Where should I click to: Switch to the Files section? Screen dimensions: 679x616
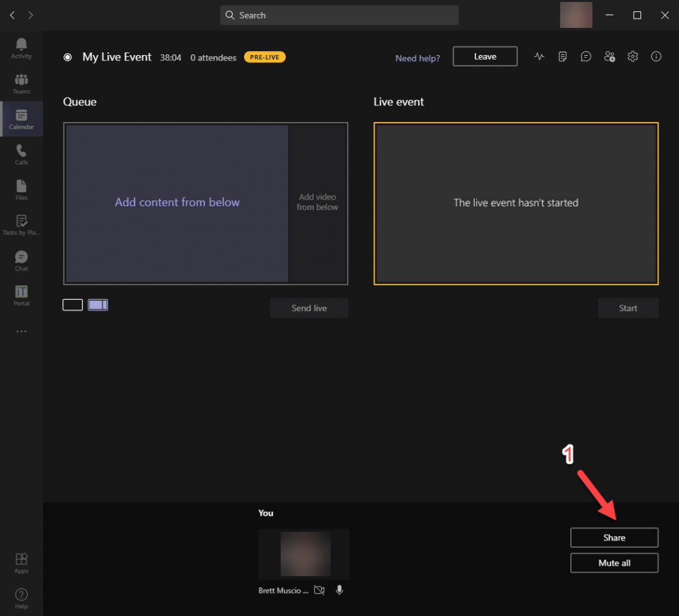21,189
